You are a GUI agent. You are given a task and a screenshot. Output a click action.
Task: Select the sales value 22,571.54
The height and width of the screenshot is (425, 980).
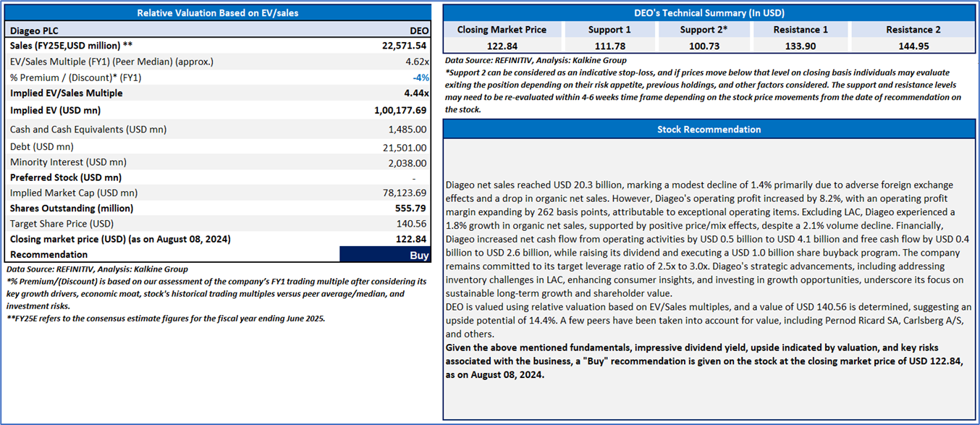(x=405, y=46)
